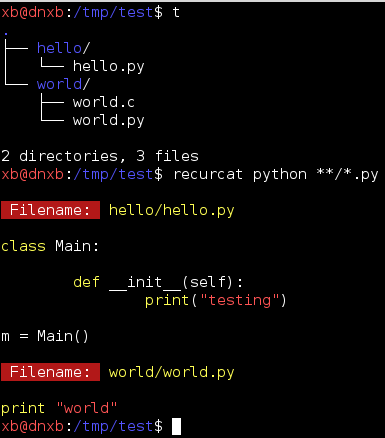
Task: Click the '**/*.py' glob argument
Action: (347, 174)
